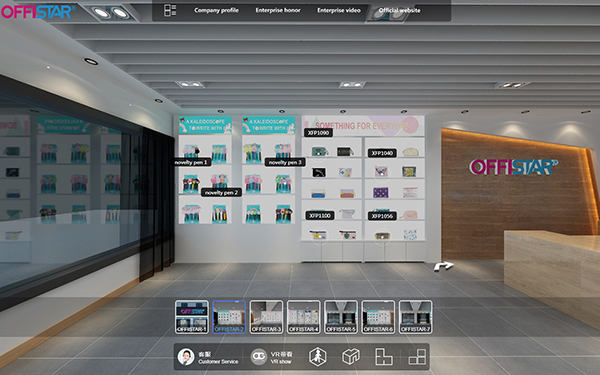
Task: Go to OFFISTAR-7 scene thumbnail
Action: [x=416, y=317]
